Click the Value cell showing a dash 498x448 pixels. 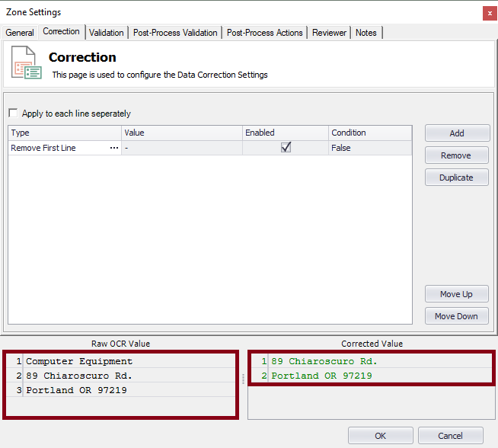pyautogui.click(x=182, y=148)
